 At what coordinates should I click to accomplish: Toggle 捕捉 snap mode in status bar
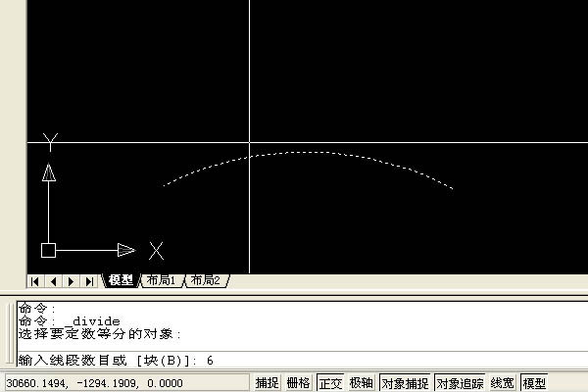pyautogui.click(x=267, y=383)
